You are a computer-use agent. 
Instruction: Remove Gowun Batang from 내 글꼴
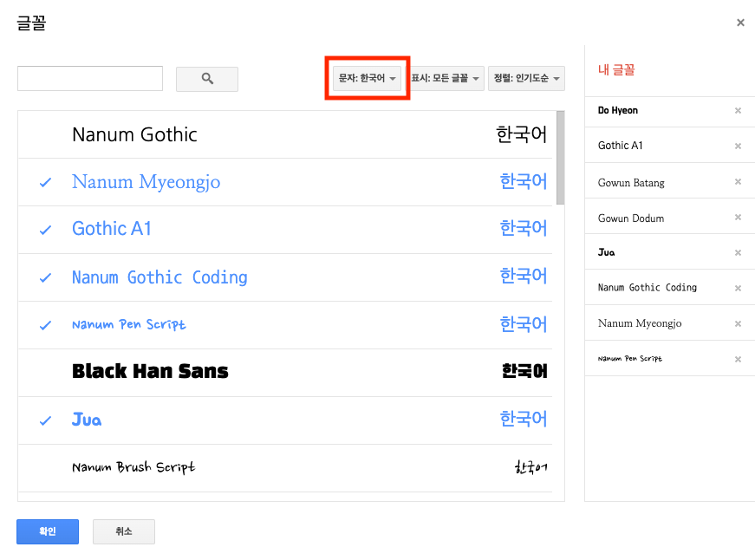738,181
